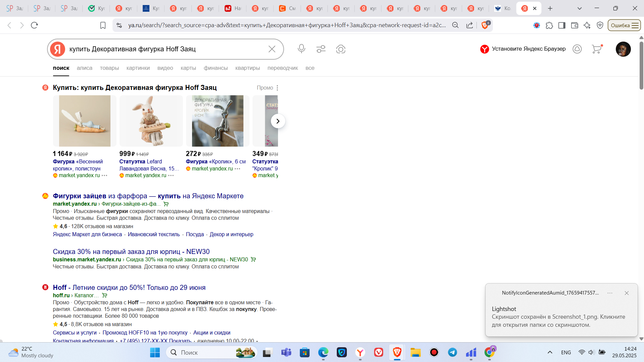Click Ивановский текстиль sitelink
644x362 pixels.
click(x=154, y=234)
